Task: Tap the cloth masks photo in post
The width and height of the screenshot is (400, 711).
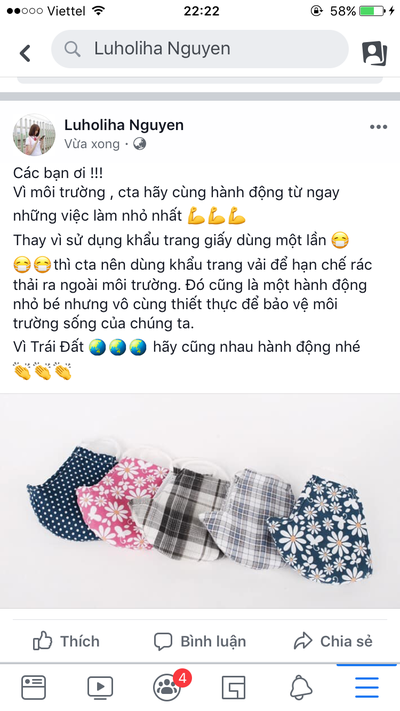Action: [200, 501]
